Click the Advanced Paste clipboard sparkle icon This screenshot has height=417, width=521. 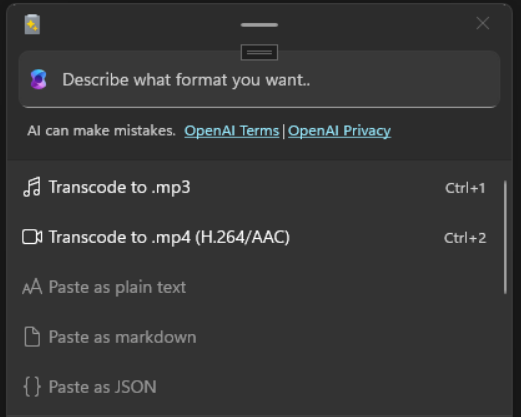tap(32, 24)
